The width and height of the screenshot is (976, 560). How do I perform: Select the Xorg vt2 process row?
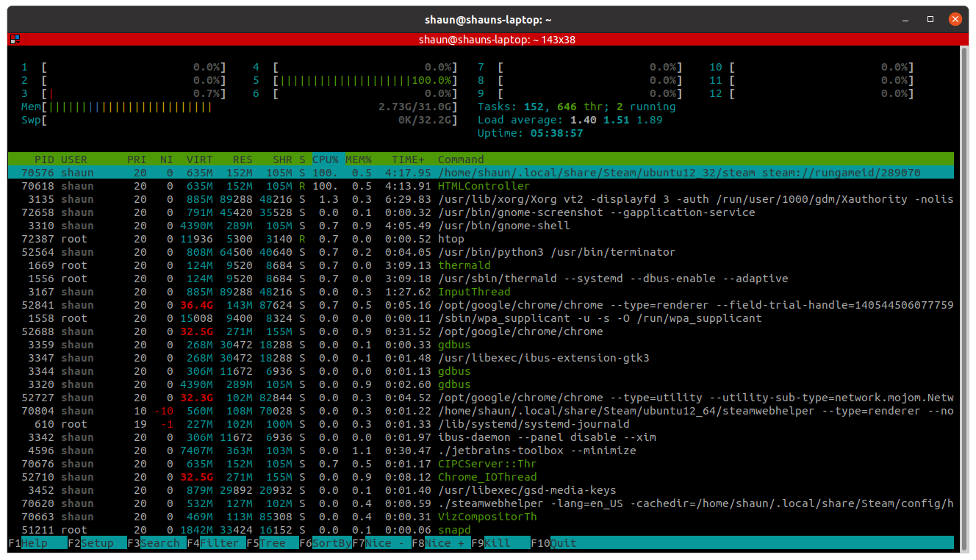pos(481,199)
